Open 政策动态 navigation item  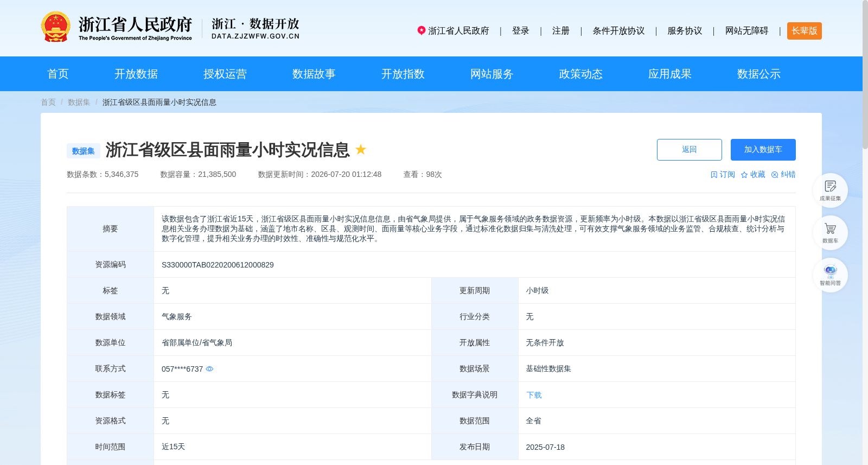click(x=581, y=74)
